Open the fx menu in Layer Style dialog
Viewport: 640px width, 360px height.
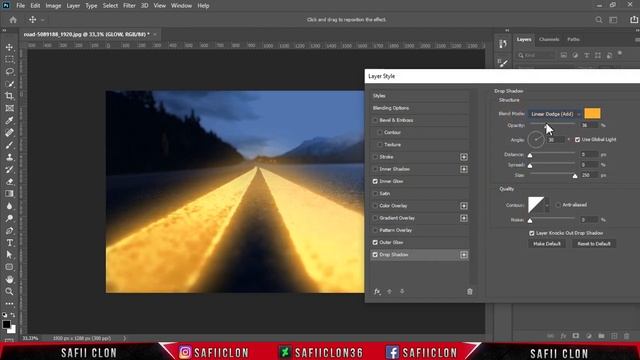point(377,291)
